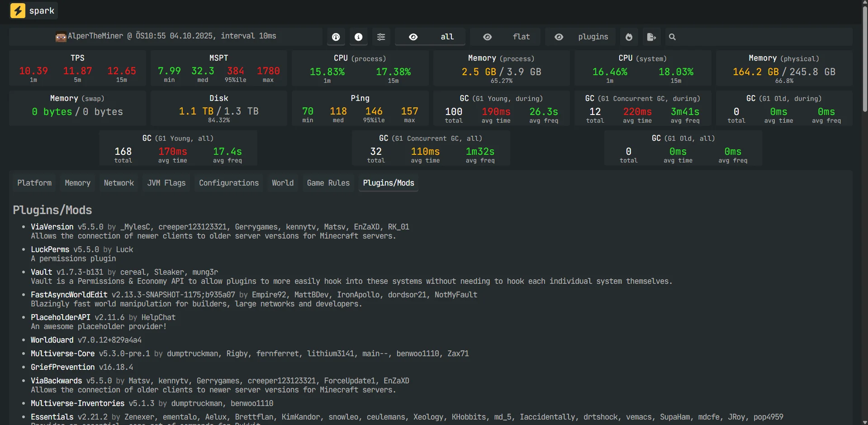The image size is (868, 425).
Task: Click the Essentials plugin name
Action: pyautogui.click(x=52, y=417)
